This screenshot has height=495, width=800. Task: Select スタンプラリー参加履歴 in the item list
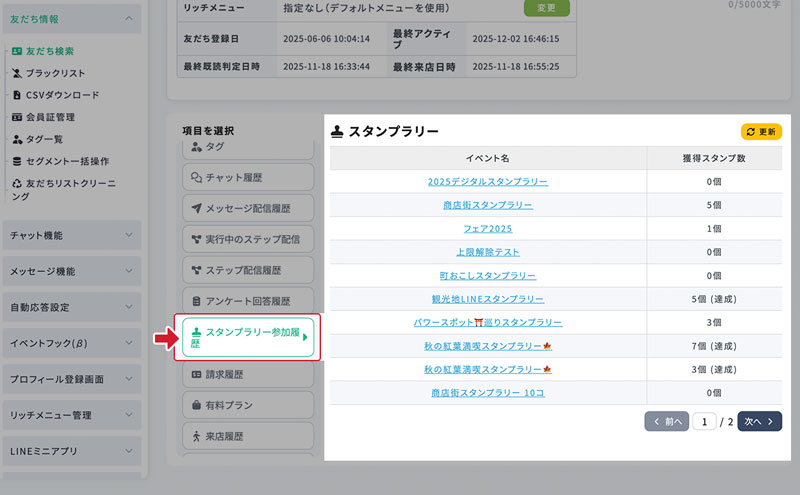[x=246, y=338]
